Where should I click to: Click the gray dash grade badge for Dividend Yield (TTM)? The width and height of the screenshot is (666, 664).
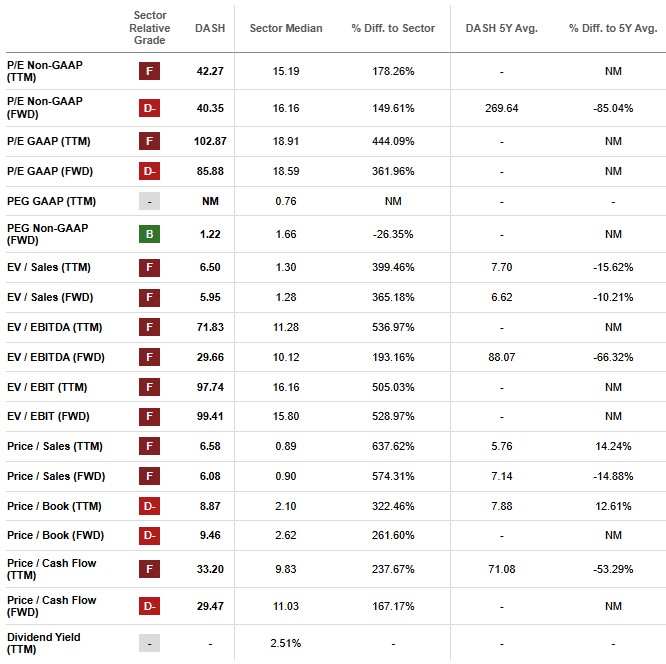tap(149, 643)
